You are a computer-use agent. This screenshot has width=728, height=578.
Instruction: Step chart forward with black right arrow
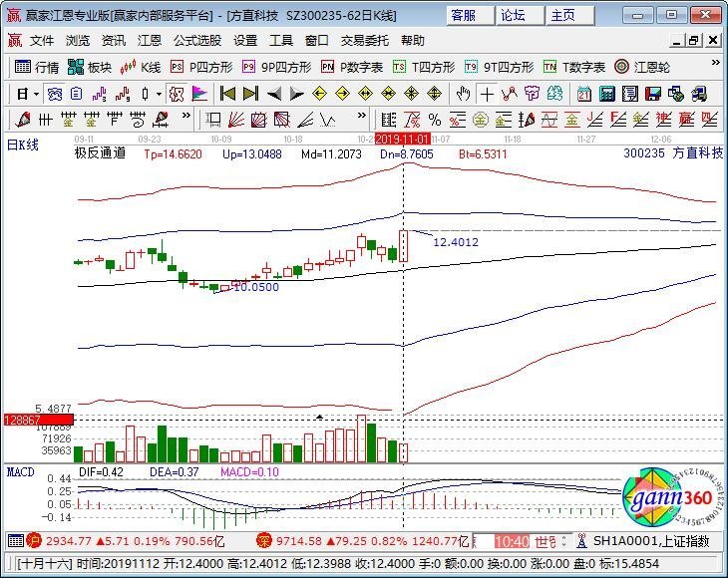296,94
